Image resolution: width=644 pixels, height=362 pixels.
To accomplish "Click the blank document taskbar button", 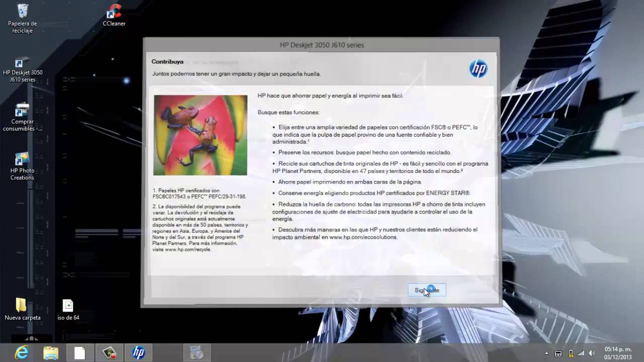I will (80, 353).
